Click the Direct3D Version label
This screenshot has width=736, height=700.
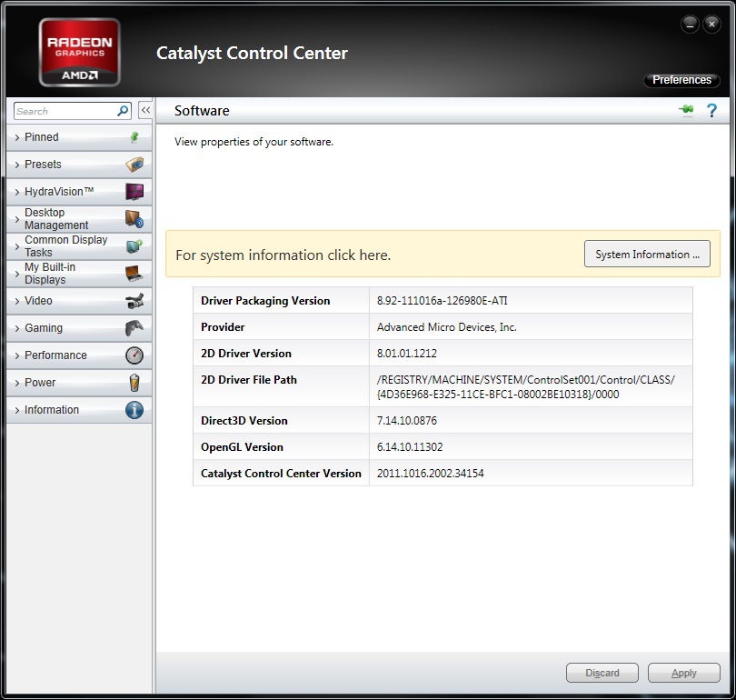pos(244,420)
